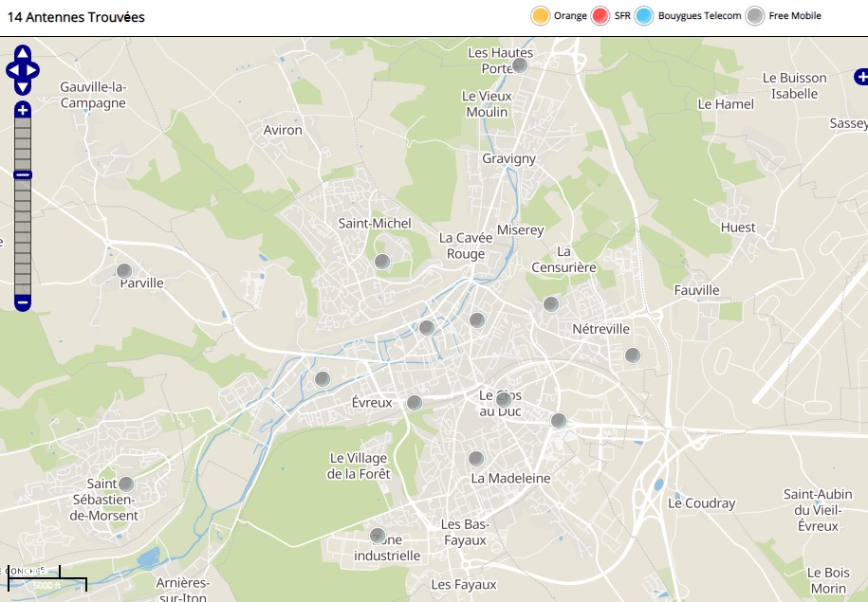Expand the layer switcher at the right edge
Screen dimensions: 868x602
[860, 75]
